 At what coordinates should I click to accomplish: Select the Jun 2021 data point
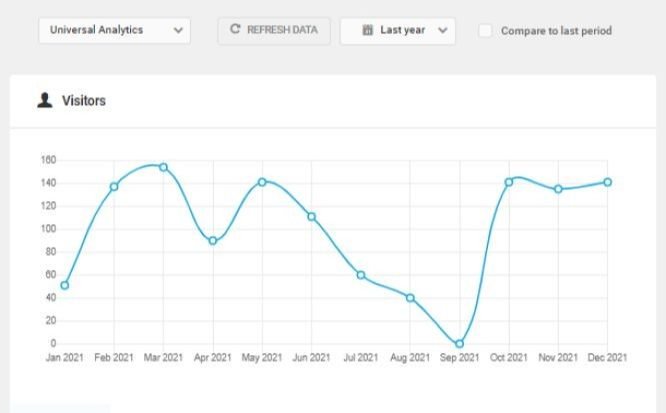click(311, 217)
